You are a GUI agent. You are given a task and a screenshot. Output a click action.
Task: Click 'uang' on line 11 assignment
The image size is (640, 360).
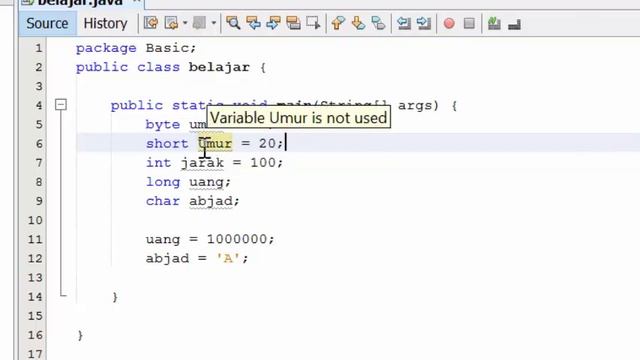point(163,239)
